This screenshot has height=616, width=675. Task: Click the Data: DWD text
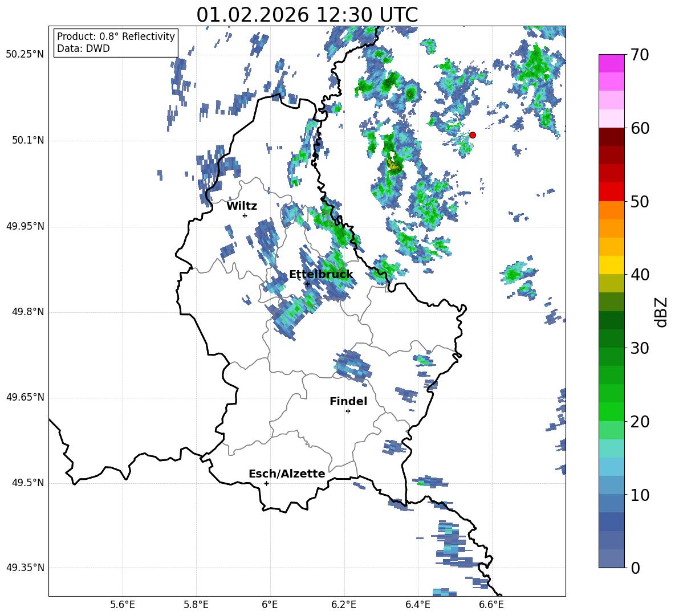[83, 48]
